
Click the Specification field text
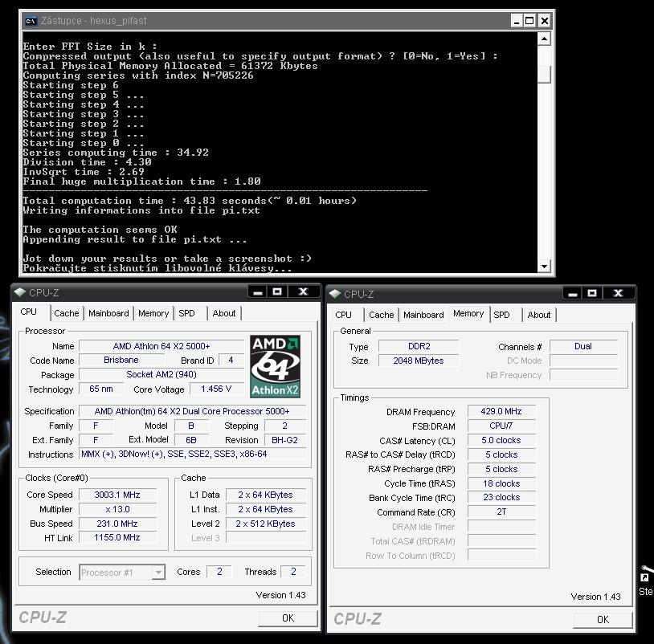click(x=192, y=411)
